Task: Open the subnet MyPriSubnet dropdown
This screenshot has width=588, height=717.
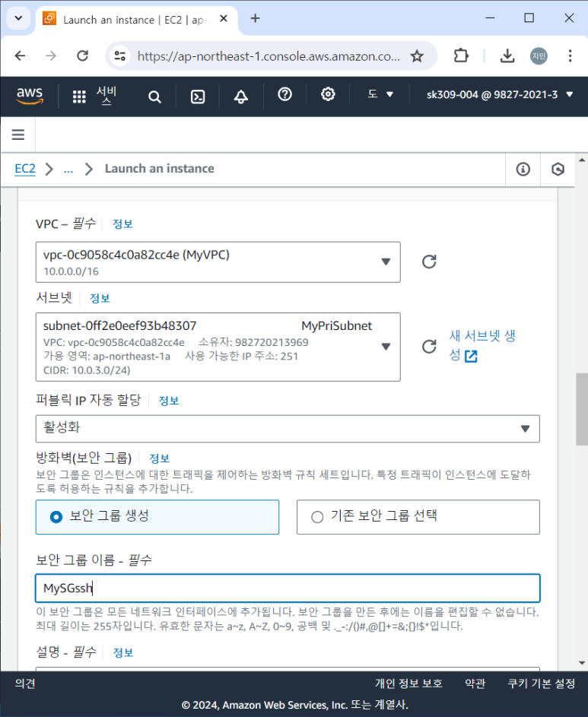Action: [218, 347]
